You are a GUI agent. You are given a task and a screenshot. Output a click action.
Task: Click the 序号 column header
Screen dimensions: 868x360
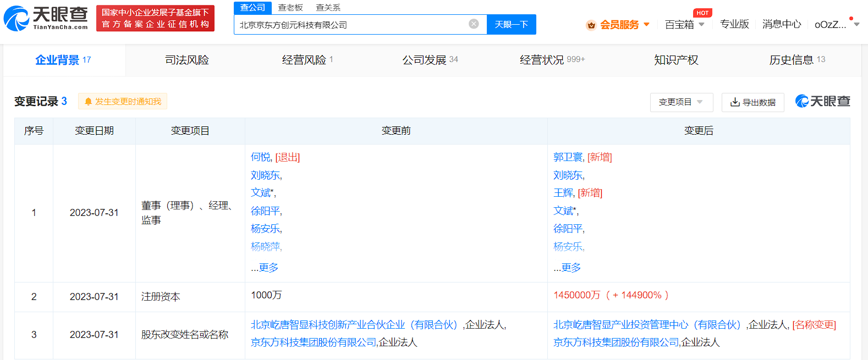click(x=34, y=131)
